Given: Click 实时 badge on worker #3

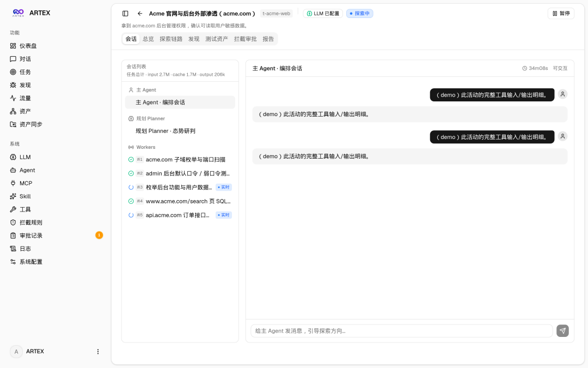Looking at the screenshot, I should point(224,188).
